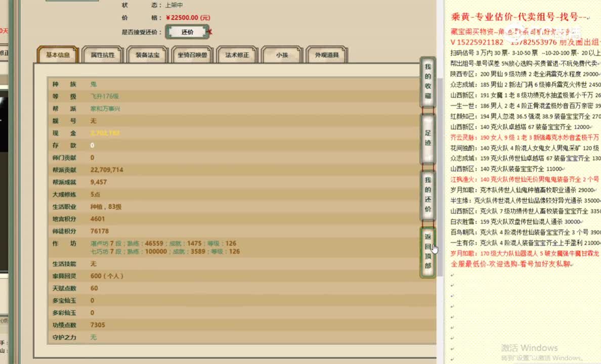Click the 白衣胜雪 159克火队 listing line
601x364 pixels.
tap(517, 221)
